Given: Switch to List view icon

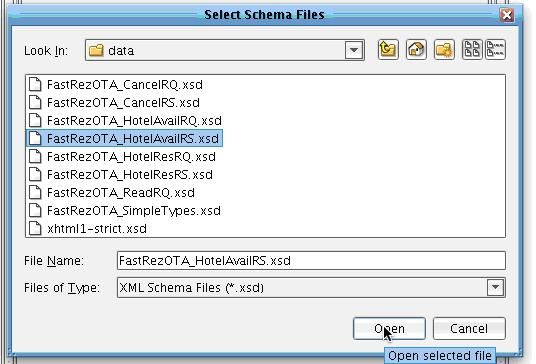Looking at the screenshot, I should coord(472,50).
